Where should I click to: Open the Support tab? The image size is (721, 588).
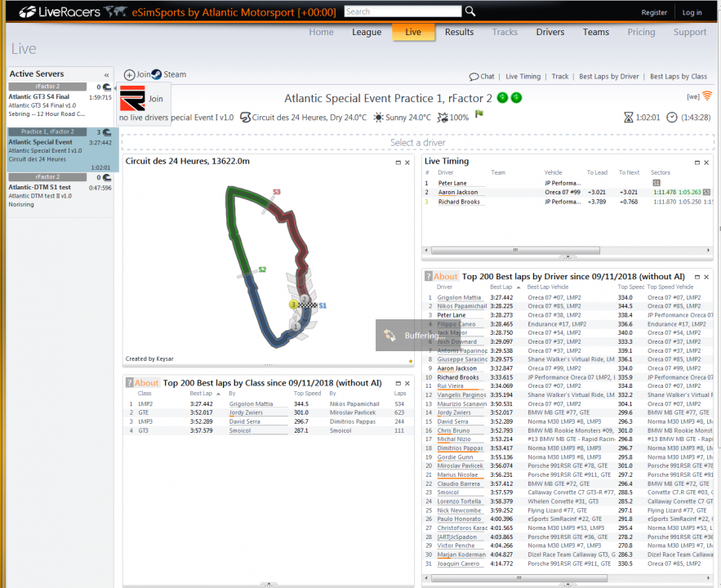click(690, 32)
